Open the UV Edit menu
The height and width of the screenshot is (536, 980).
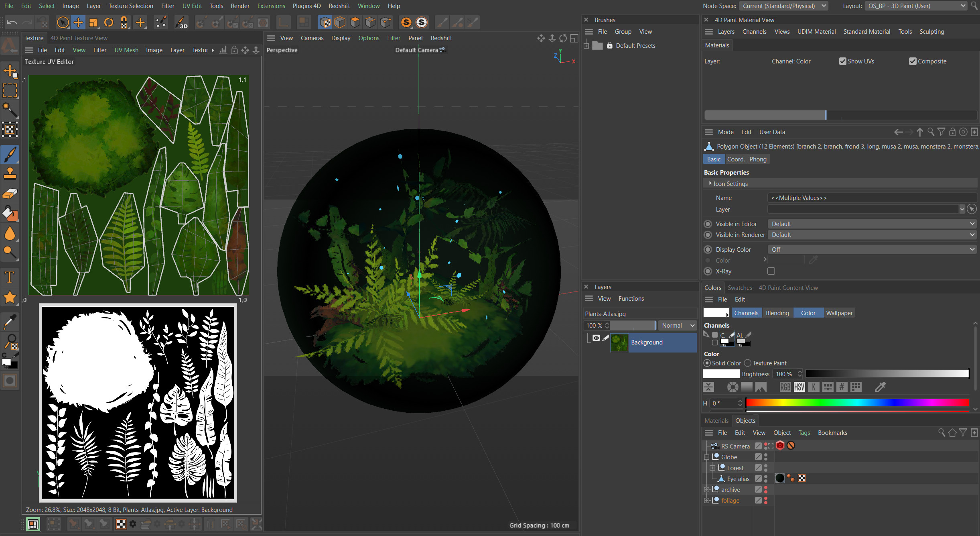(192, 6)
